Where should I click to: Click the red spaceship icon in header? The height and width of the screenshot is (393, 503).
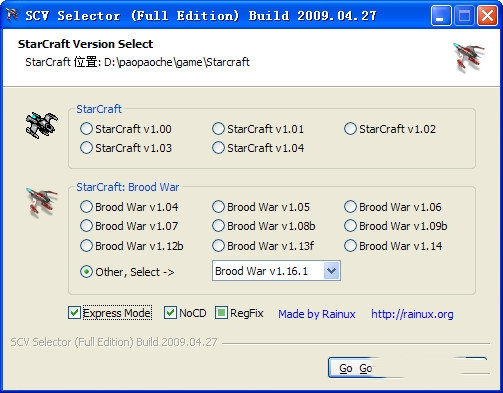pos(468,57)
